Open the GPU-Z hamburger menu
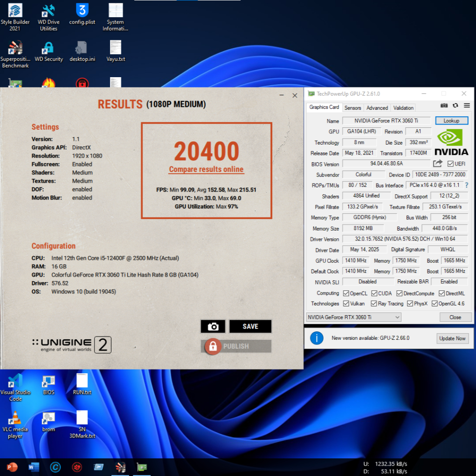Viewport: 476px width, 476px height. [x=466, y=106]
